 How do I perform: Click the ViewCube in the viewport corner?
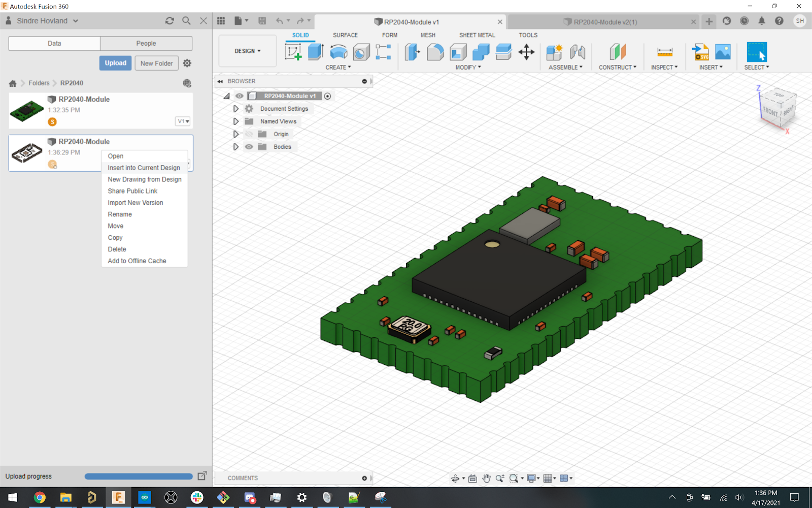776,108
